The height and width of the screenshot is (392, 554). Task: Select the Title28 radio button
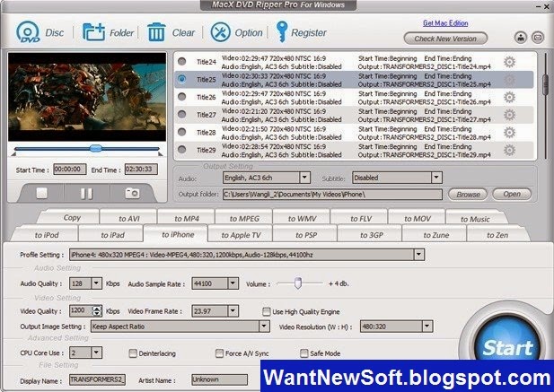pos(182,132)
